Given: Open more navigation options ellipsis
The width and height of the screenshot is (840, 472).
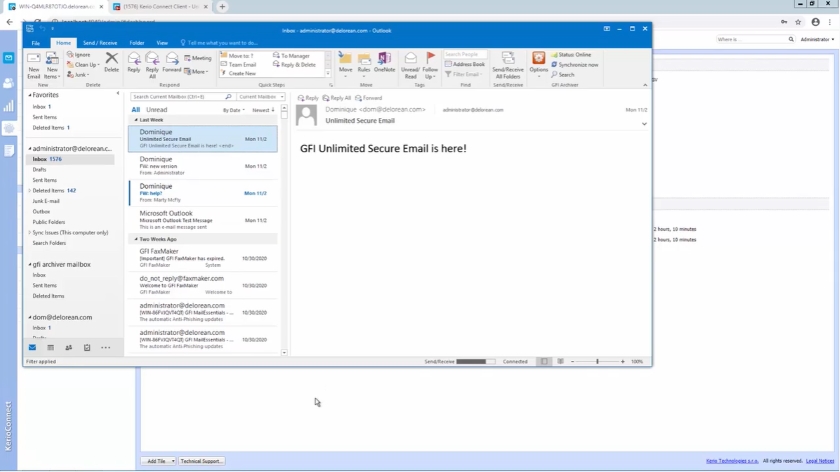Looking at the screenshot, I should 106,348.
